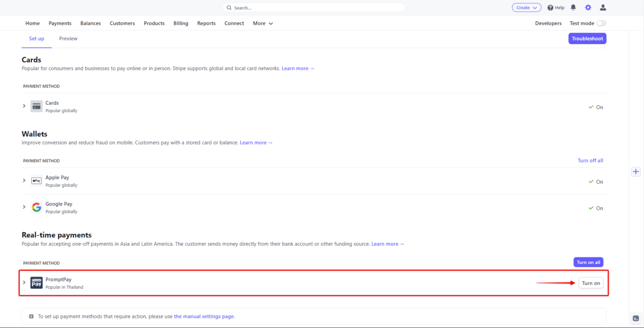Open the notifications bell icon
Viewport: 644px width, 328px height.
pyautogui.click(x=573, y=7)
